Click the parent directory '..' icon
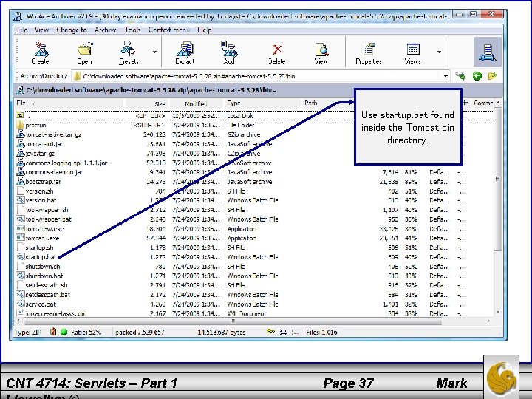This screenshot has width=532, height=399. [21, 116]
